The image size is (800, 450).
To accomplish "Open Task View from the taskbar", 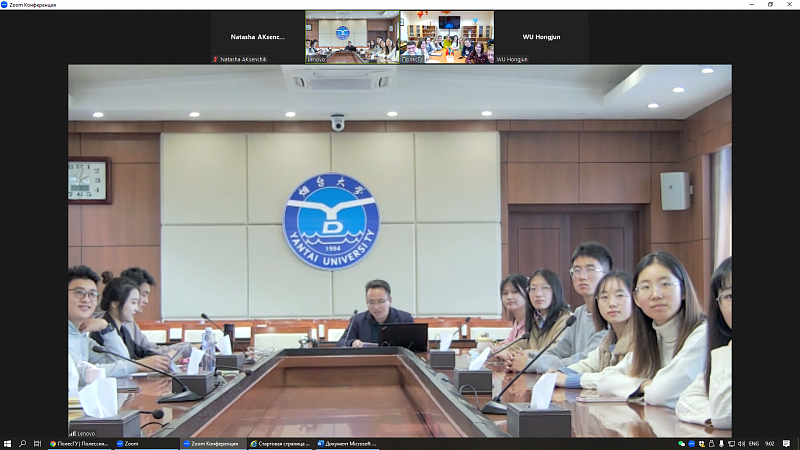I will click(37, 443).
